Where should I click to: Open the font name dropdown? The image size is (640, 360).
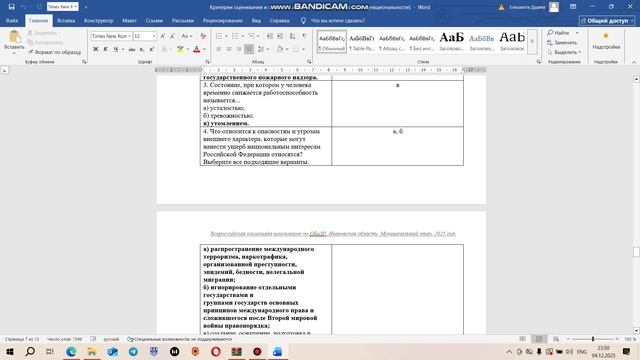click(130, 36)
